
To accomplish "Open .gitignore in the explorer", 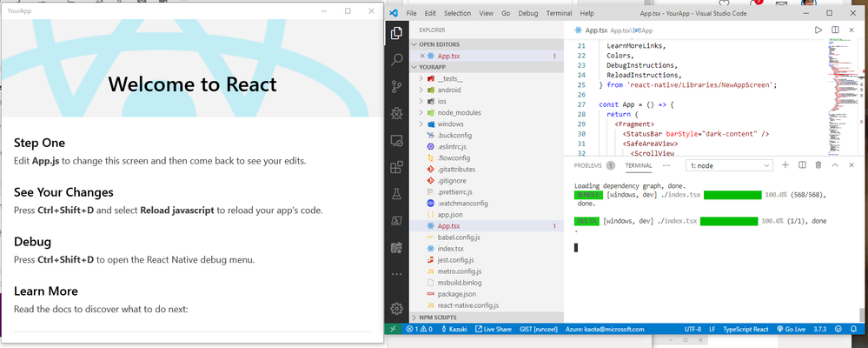I will pyautogui.click(x=452, y=181).
